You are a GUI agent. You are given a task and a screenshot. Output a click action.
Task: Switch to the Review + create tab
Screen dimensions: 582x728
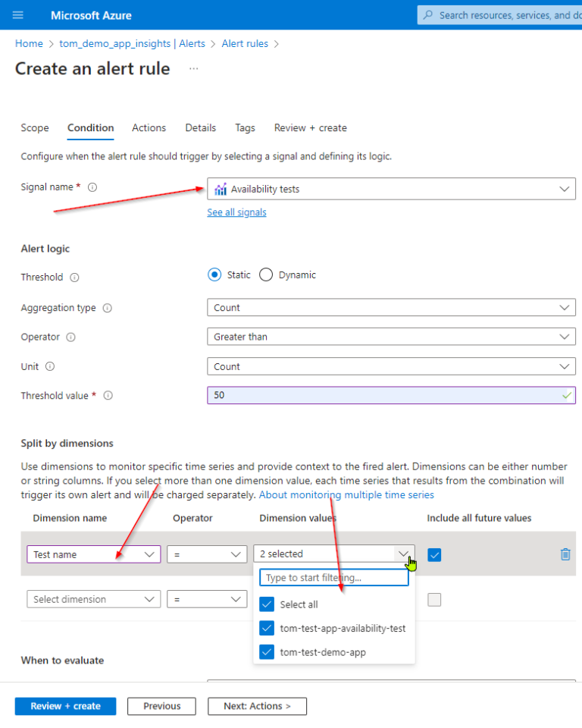coord(311,127)
